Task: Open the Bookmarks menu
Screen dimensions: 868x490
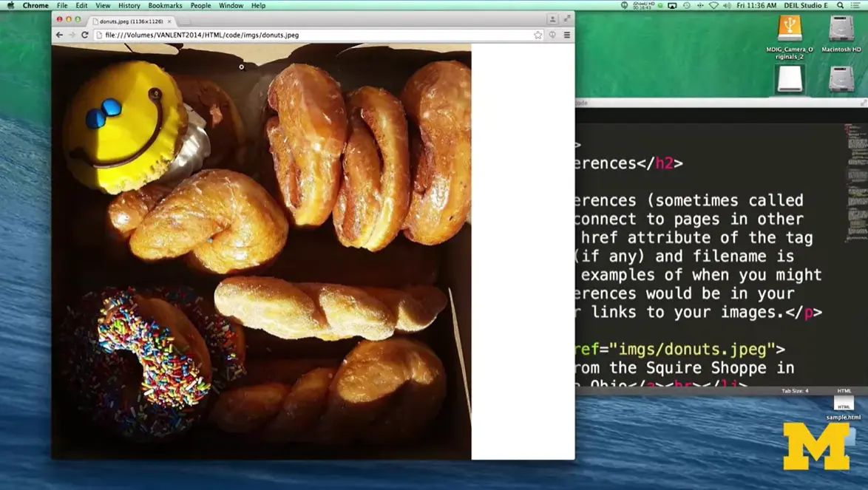Action: (165, 5)
